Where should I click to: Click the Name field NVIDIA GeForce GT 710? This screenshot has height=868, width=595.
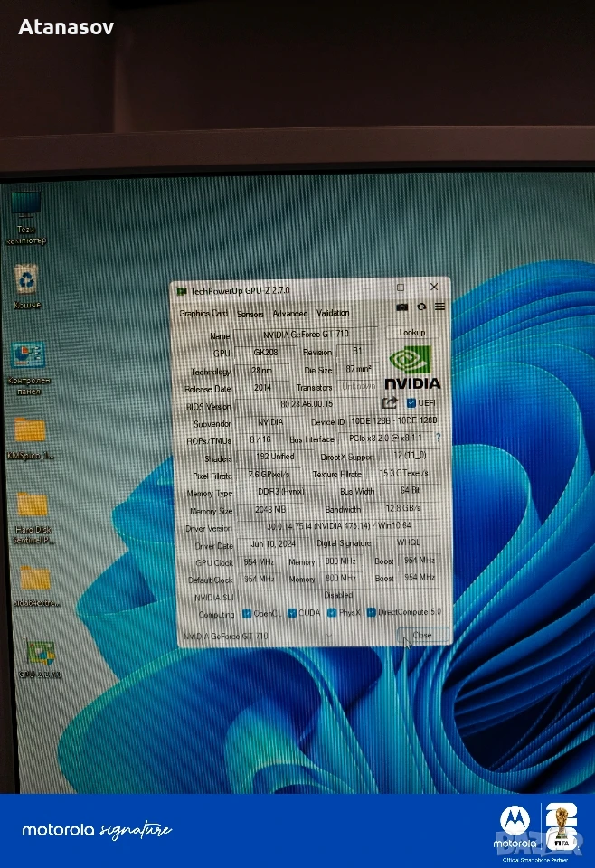pyautogui.click(x=306, y=335)
